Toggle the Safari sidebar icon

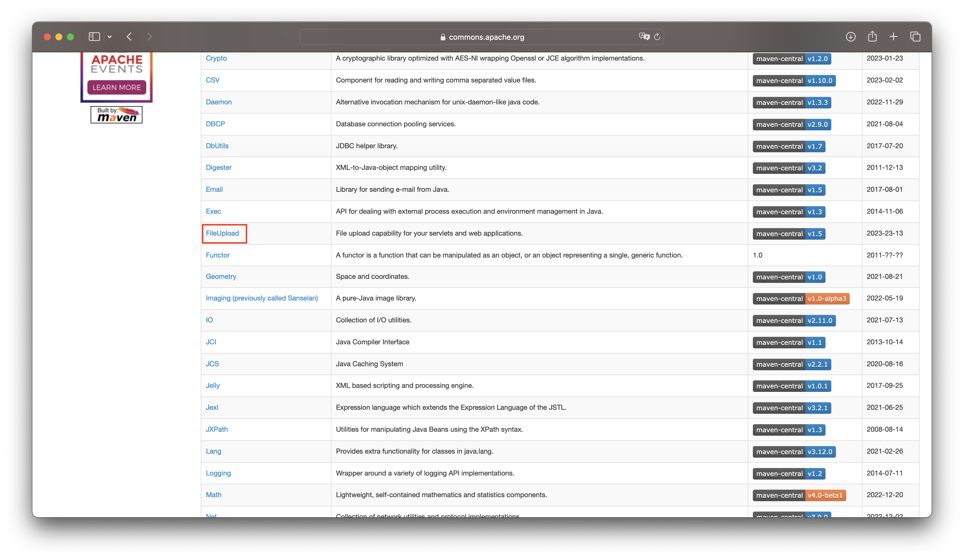pyautogui.click(x=94, y=37)
